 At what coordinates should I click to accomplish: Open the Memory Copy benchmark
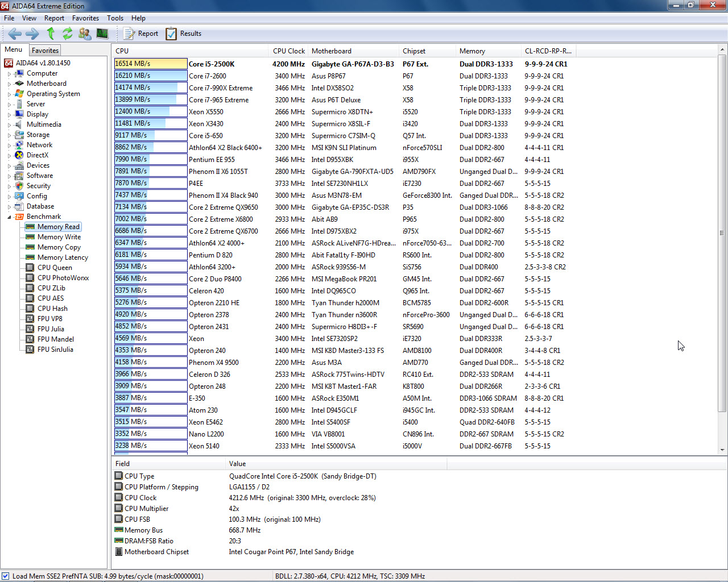(x=59, y=247)
